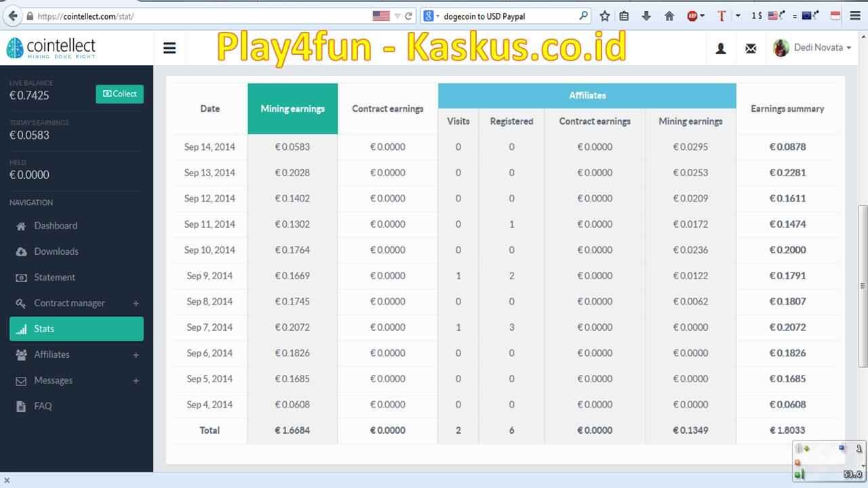This screenshot has height=488, width=868.
Task: Click the live balance €0.7425 value
Action: point(29,96)
